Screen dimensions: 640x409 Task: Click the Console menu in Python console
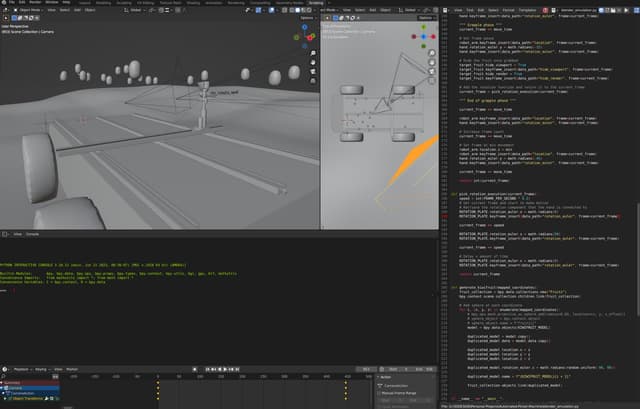32,233
